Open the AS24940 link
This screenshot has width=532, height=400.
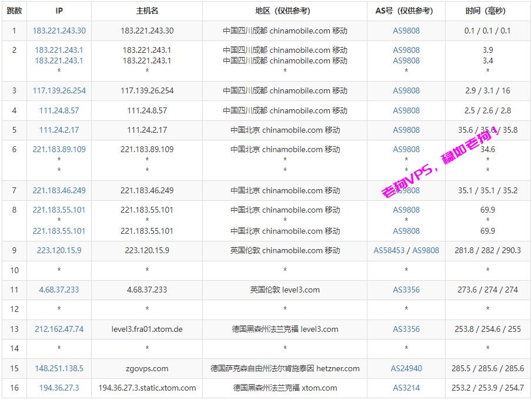click(406, 368)
